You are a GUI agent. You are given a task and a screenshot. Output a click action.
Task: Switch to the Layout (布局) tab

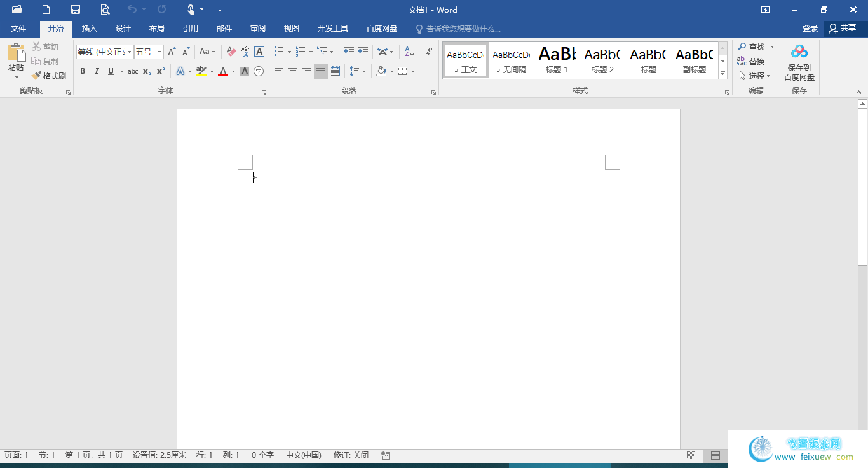point(157,29)
